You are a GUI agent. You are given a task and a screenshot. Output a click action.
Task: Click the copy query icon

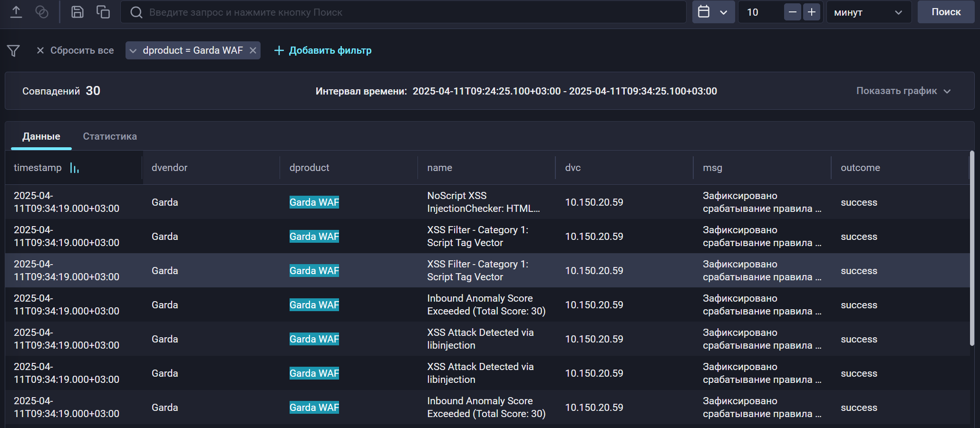tap(103, 12)
